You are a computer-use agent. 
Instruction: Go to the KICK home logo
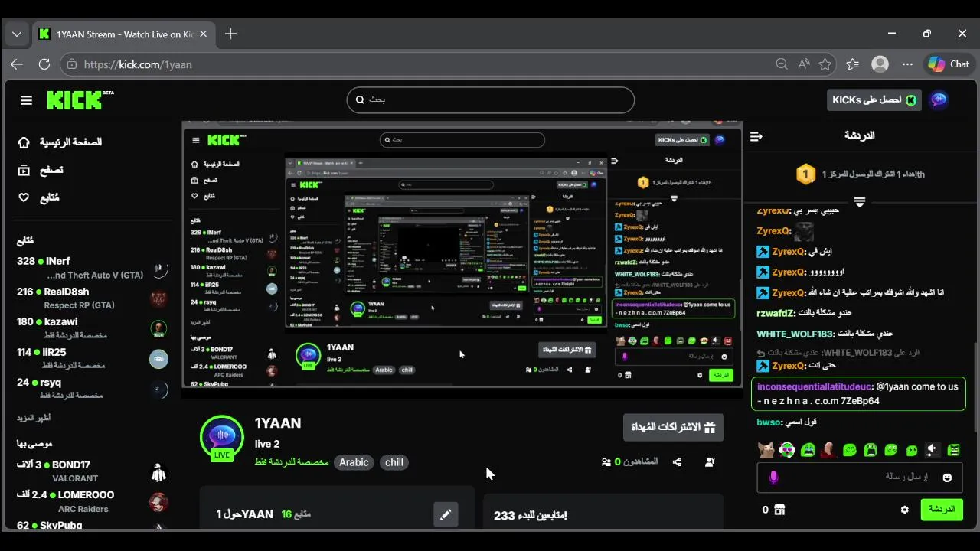point(80,99)
